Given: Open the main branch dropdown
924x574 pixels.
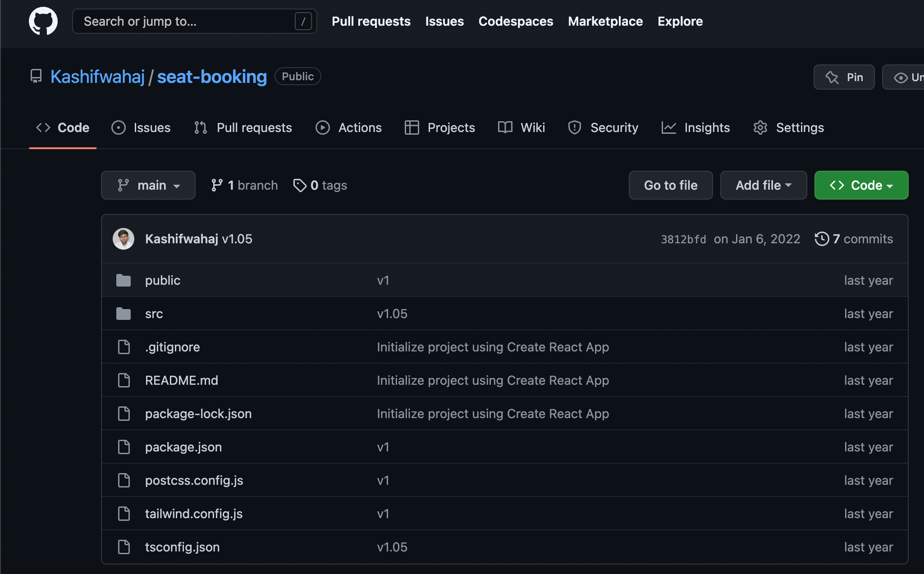Looking at the screenshot, I should [x=148, y=185].
